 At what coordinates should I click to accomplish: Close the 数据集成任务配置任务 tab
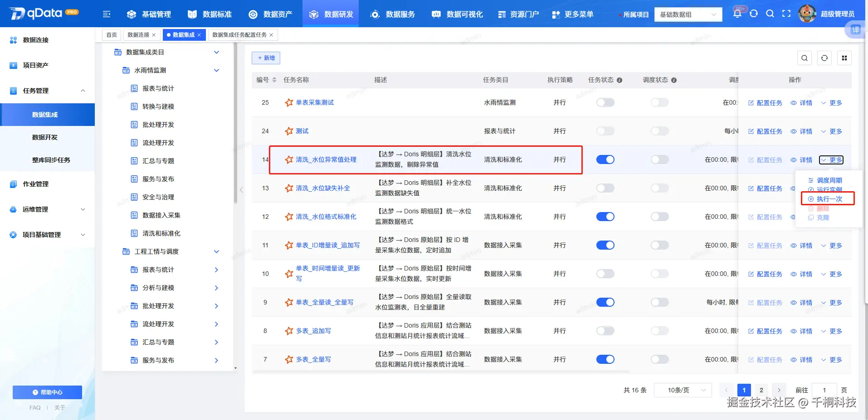(271, 35)
